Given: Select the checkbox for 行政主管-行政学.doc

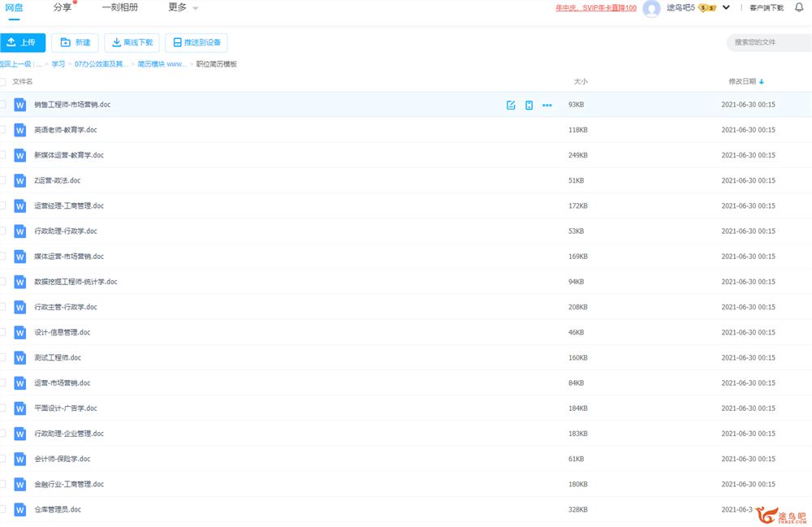Looking at the screenshot, I should (2, 307).
